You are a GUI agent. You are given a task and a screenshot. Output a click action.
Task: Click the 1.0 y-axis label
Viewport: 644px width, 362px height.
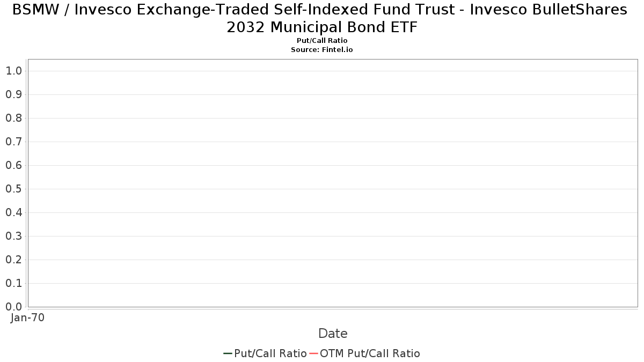pyautogui.click(x=13, y=71)
